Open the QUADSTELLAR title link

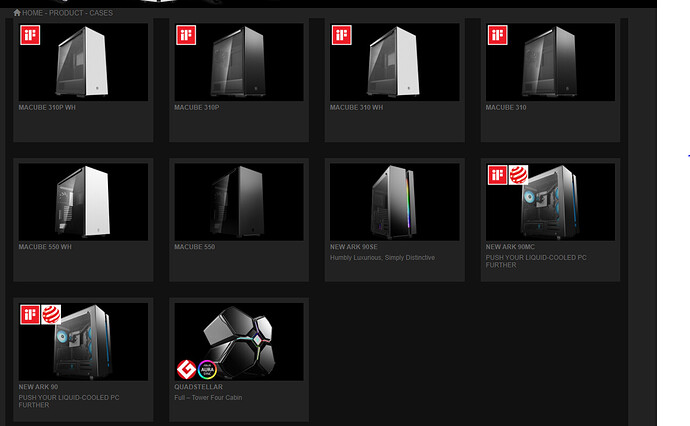[198, 387]
